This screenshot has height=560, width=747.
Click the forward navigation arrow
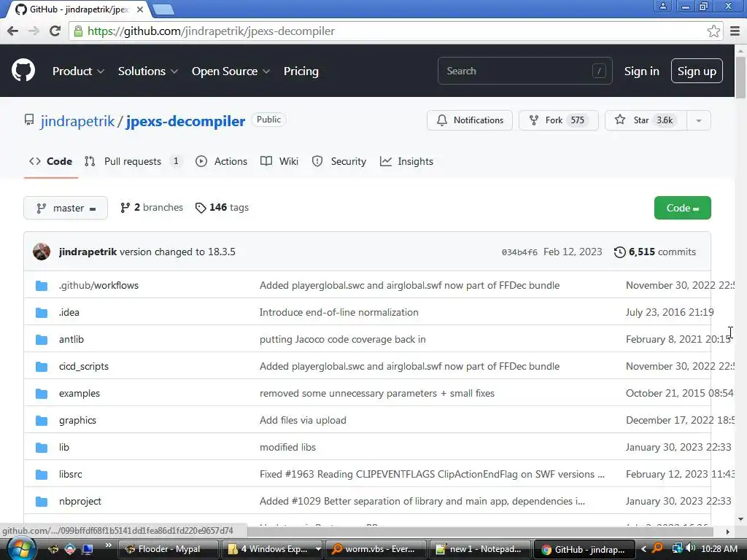point(34,31)
